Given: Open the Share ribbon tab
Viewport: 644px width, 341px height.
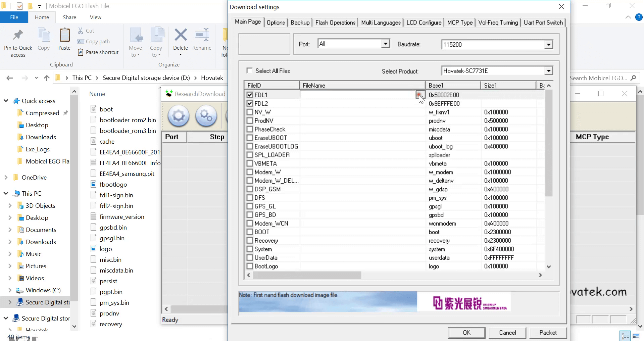Looking at the screenshot, I should pyautogui.click(x=69, y=17).
